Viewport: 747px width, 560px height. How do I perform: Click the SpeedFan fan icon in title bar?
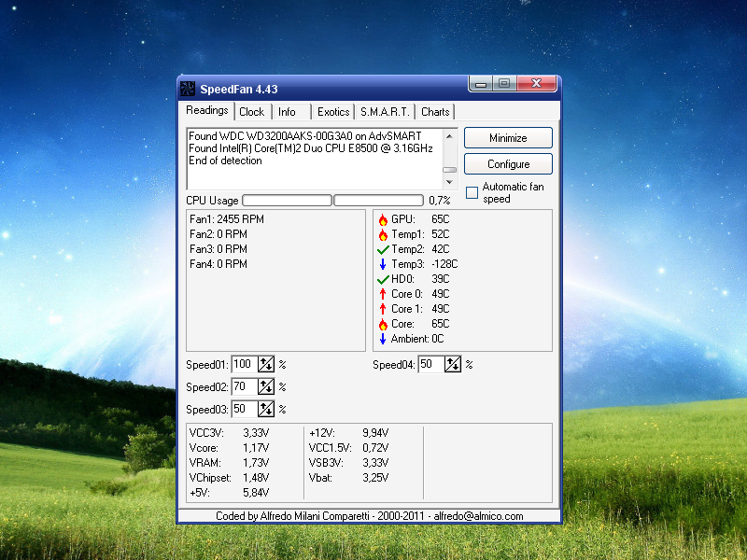188,89
